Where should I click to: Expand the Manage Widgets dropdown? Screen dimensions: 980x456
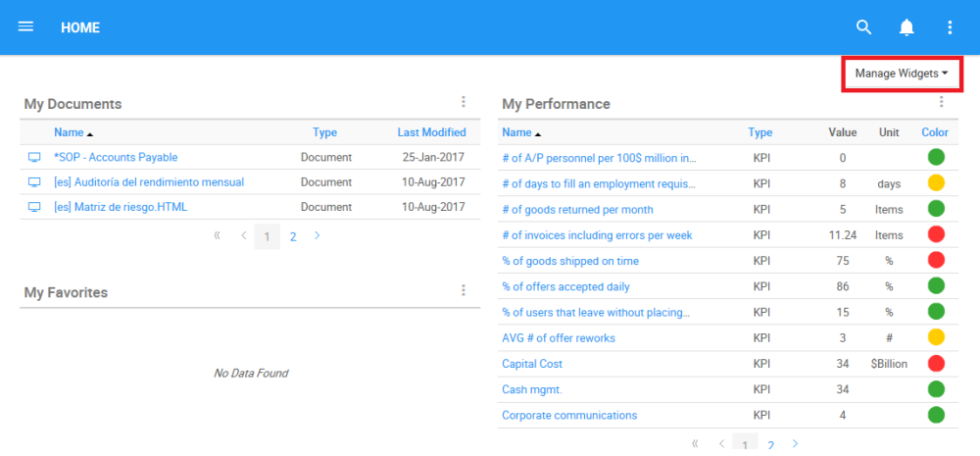pos(902,74)
